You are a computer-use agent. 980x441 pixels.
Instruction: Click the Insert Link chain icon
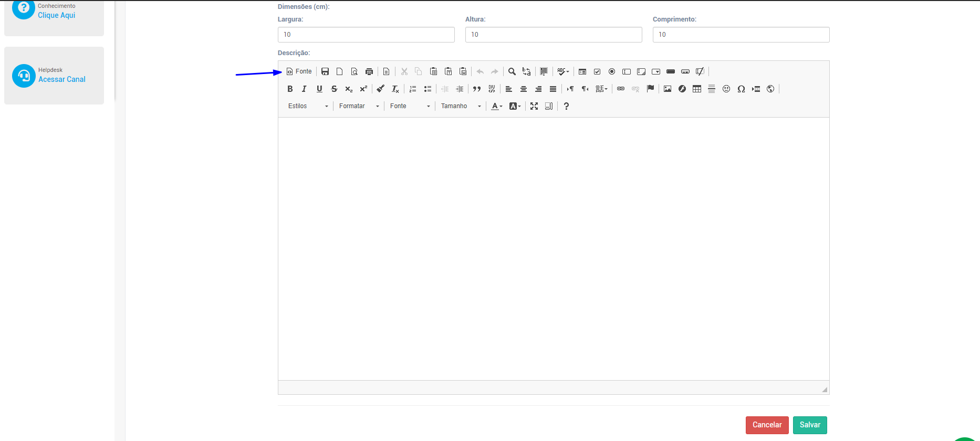tap(621, 89)
